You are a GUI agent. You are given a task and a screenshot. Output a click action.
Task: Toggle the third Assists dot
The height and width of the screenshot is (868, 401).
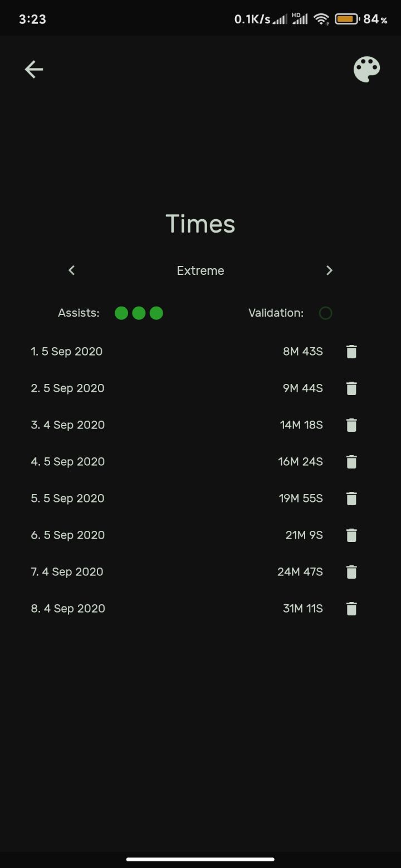tap(157, 313)
